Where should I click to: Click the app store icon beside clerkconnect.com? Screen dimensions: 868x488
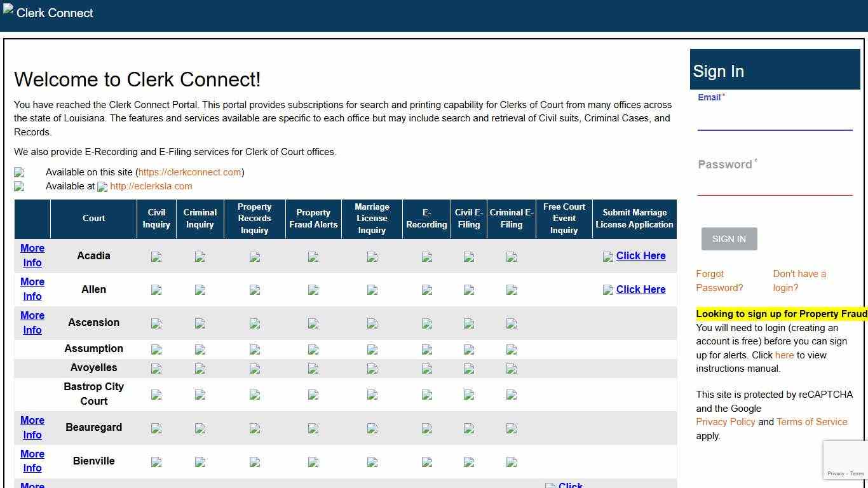tap(20, 172)
